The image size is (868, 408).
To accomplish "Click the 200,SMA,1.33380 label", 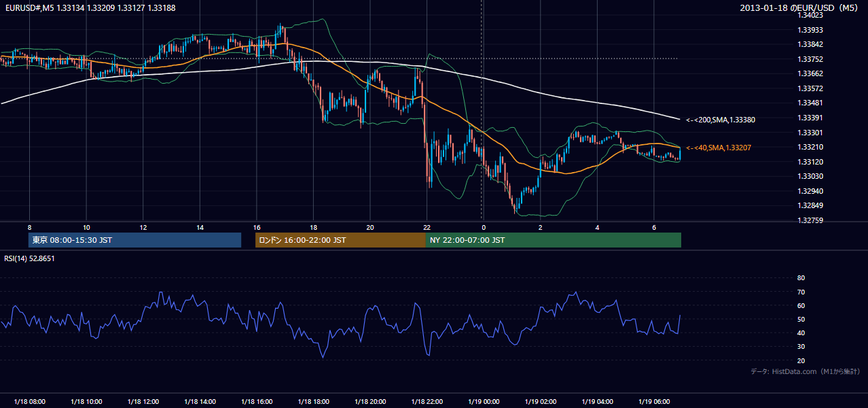I will click(x=721, y=120).
